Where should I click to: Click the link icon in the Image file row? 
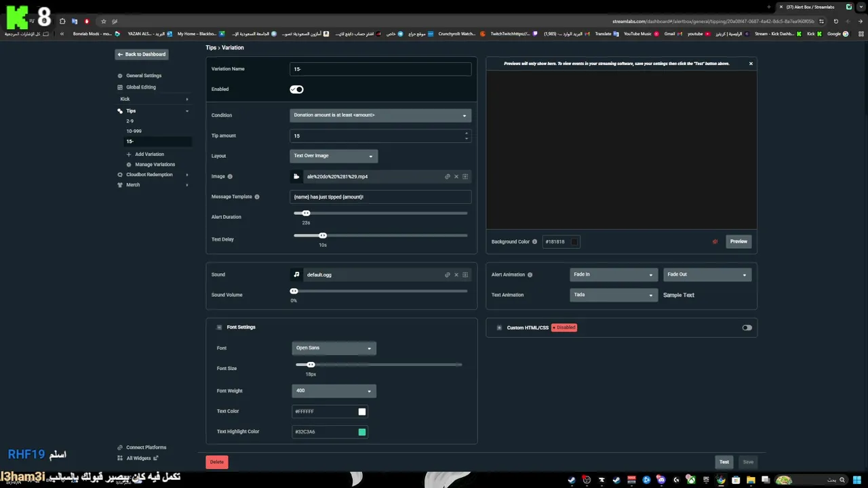tap(448, 177)
